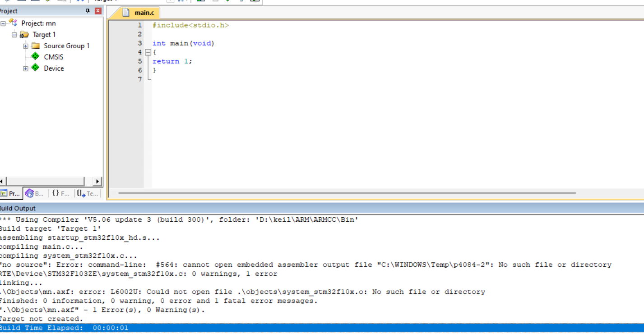Open the Functions tab with braces icon
The height and width of the screenshot is (334, 644).
pos(61,193)
